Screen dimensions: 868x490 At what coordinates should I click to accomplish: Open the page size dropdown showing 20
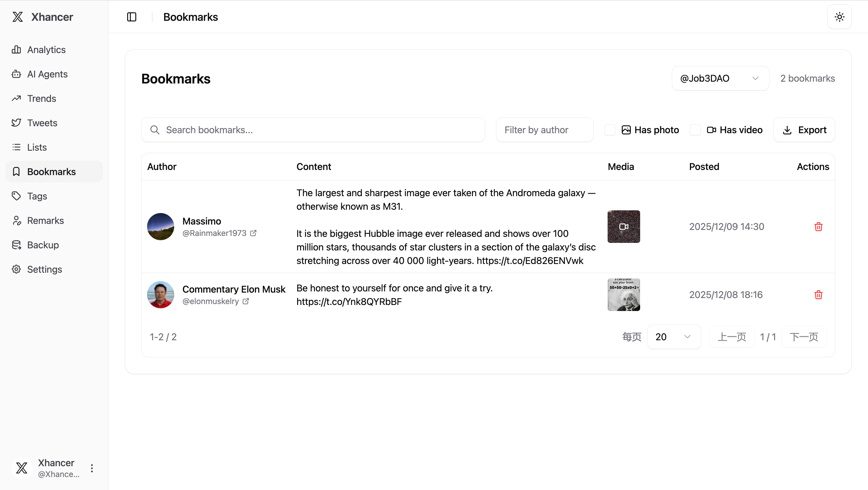tap(674, 337)
